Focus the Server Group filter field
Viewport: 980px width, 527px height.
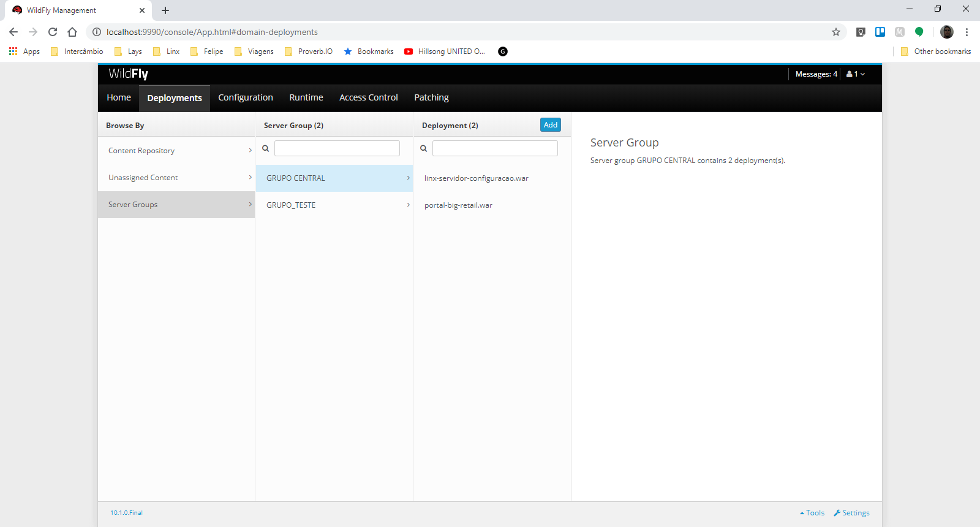[337, 148]
